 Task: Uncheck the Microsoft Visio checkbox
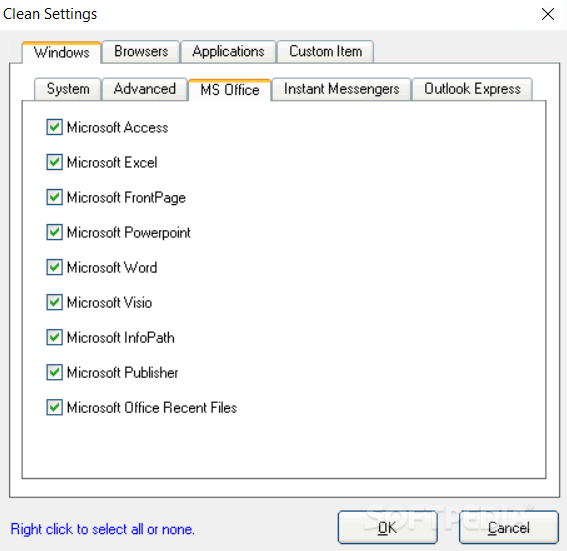pos(54,303)
